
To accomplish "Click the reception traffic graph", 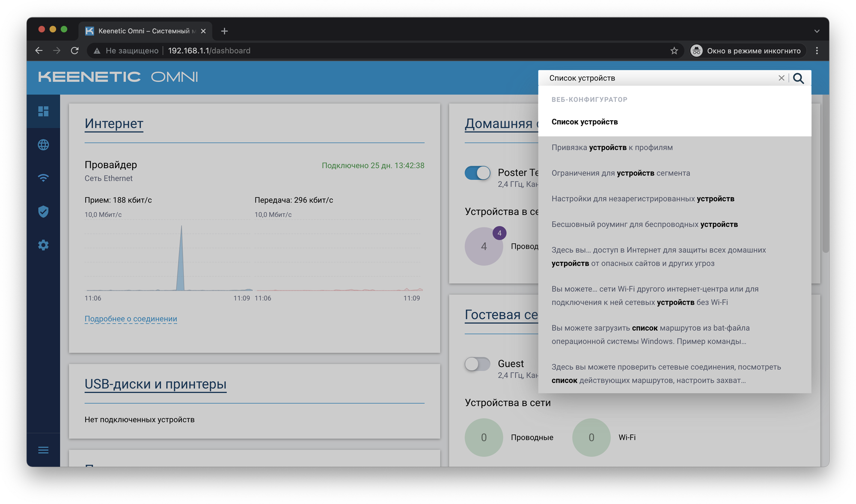I will pos(168,255).
